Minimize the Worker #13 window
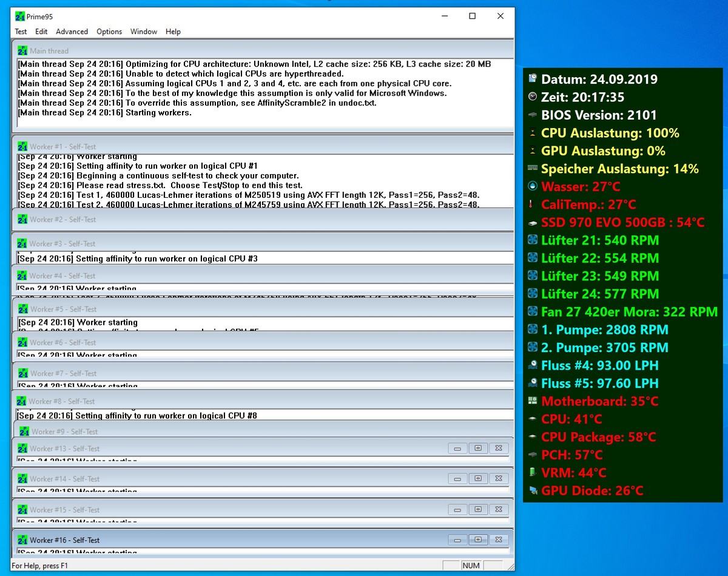 click(457, 449)
